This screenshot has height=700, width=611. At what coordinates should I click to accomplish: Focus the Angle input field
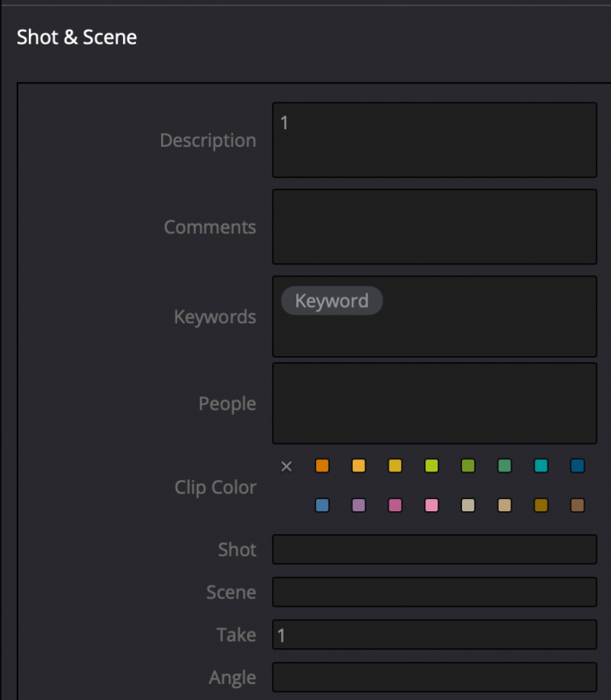coord(434,677)
